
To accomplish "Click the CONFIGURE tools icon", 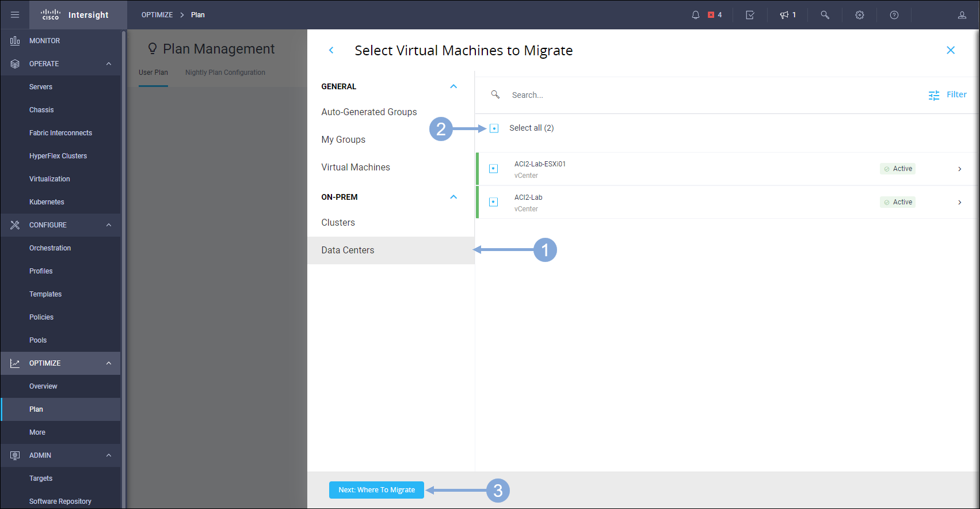I will 15,225.
